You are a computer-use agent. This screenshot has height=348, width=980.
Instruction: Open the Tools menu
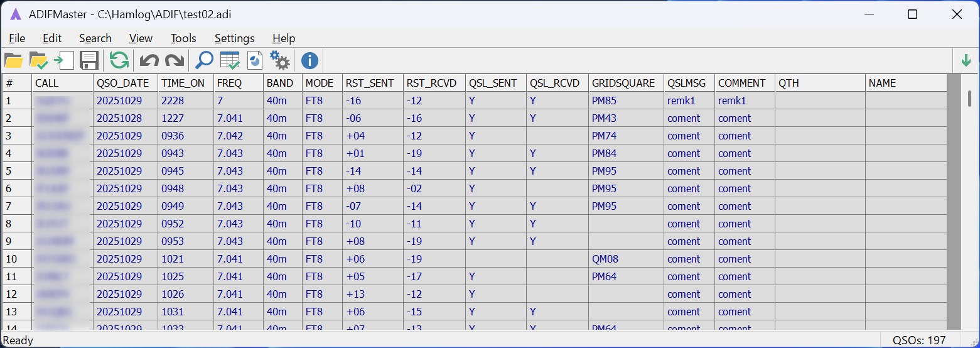pos(183,38)
